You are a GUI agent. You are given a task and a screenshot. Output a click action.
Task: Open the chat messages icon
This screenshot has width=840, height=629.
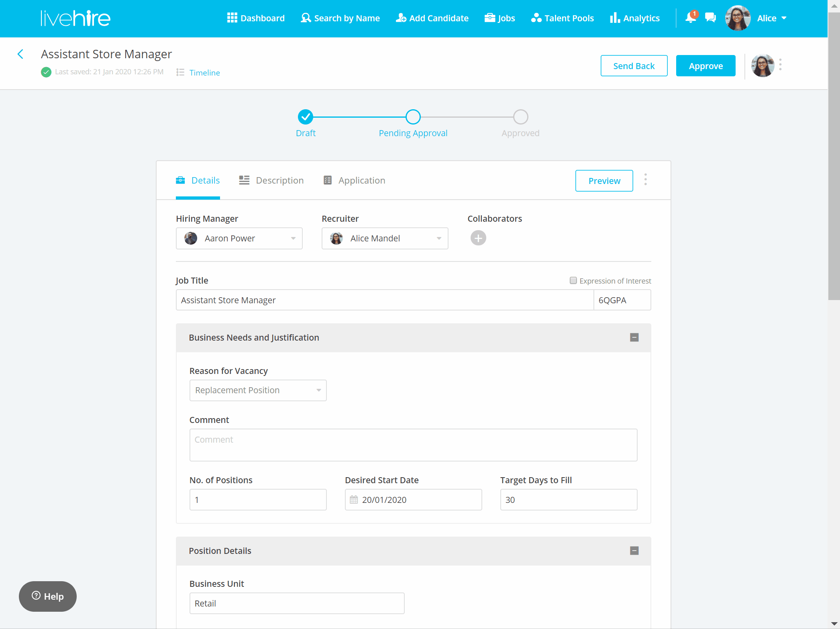click(x=710, y=18)
